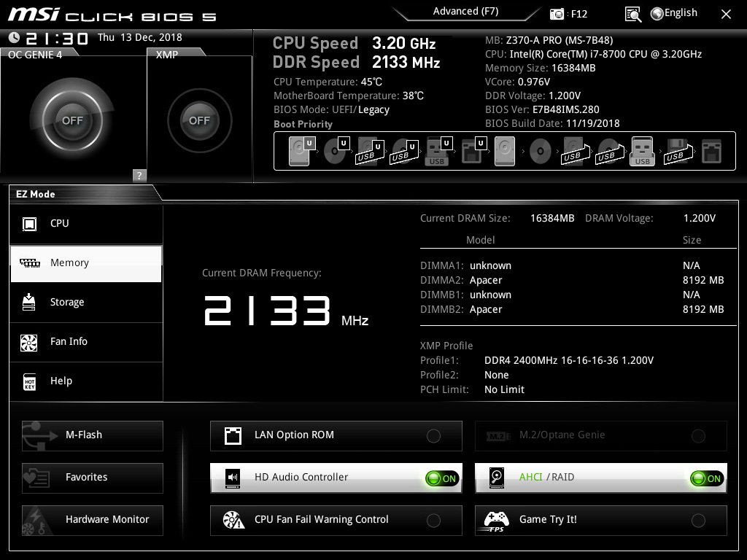
Task: Enable the LAN Option ROM switch
Action: [x=433, y=436]
